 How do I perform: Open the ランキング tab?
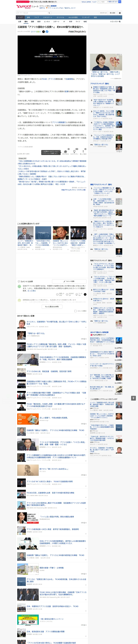(x=86, y=17)
